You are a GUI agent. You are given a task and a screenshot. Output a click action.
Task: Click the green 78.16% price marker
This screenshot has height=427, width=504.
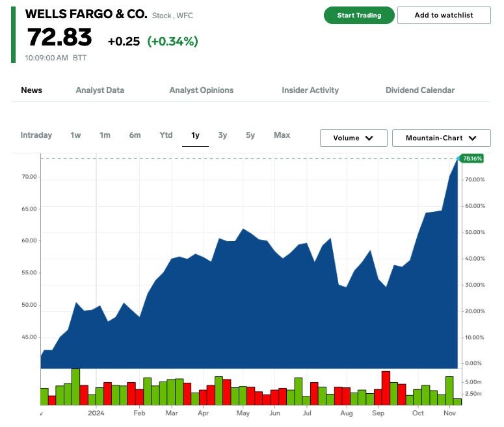click(471, 158)
